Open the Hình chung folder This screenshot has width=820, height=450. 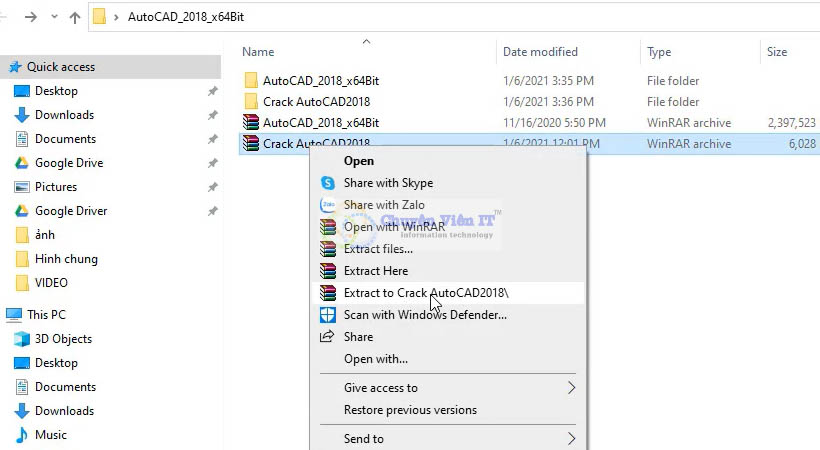pyautogui.click(x=66, y=259)
